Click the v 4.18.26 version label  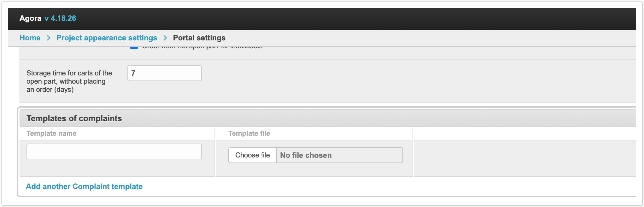click(x=60, y=18)
